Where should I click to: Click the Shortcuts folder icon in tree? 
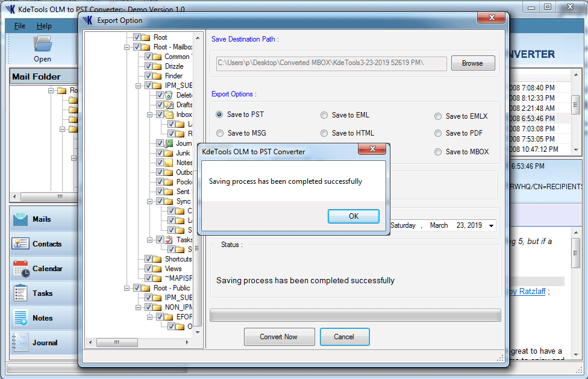157,259
